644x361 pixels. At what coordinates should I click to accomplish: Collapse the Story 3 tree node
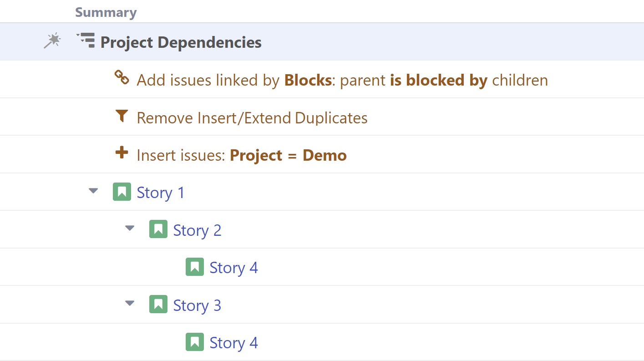[x=130, y=303]
